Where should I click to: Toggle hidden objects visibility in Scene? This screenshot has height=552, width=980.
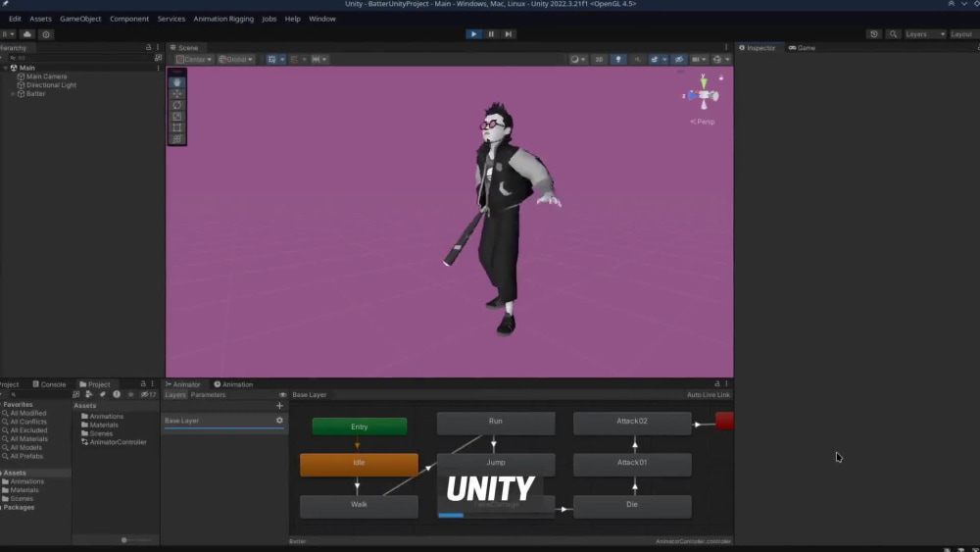(679, 60)
